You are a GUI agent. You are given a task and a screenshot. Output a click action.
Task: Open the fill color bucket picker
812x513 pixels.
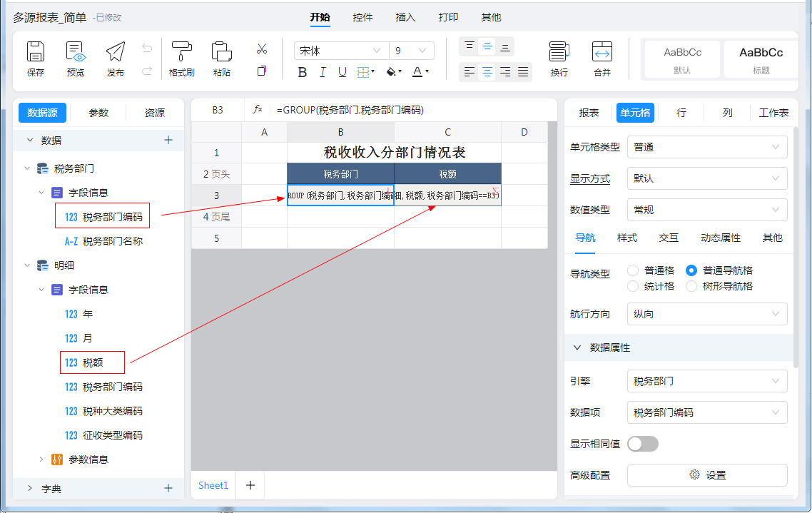[x=392, y=72]
